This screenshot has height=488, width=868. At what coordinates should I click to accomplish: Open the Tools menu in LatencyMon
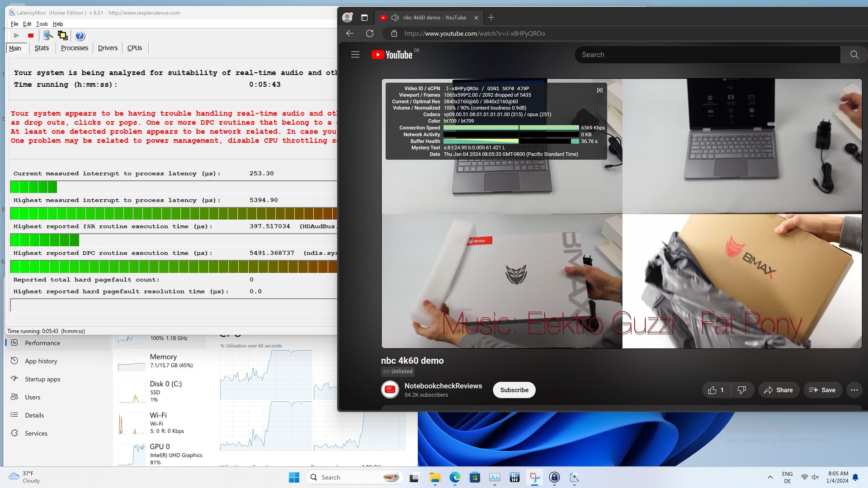coord(42,24)
